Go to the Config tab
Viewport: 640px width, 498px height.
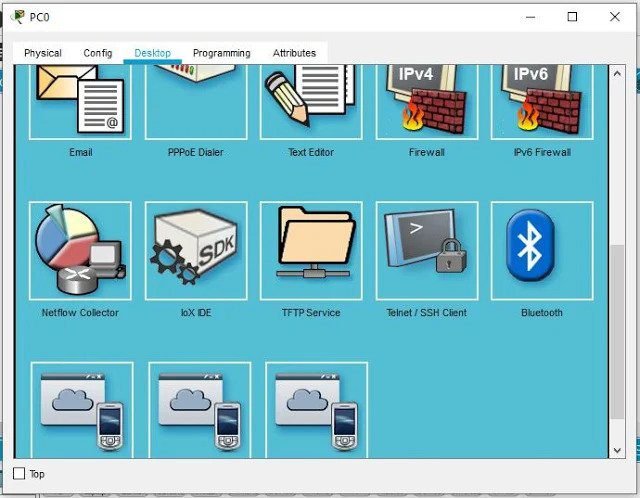pyautogui.click(x=98, y=53)
